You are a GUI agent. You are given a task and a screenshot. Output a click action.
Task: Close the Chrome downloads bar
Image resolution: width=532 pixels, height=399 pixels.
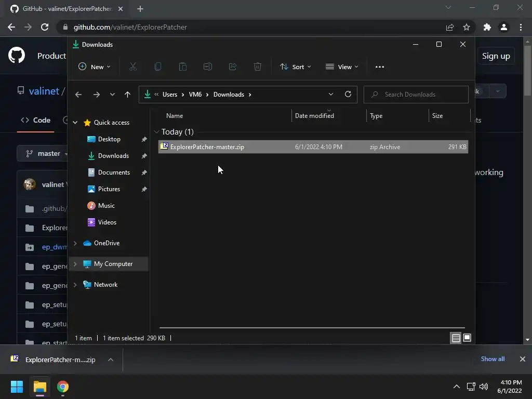coord(523,359)
